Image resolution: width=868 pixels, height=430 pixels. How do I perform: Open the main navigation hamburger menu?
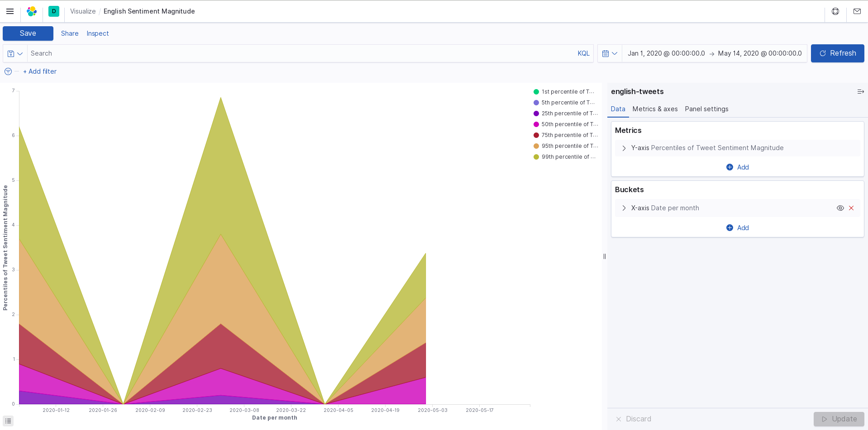click(x=10, y=11)
